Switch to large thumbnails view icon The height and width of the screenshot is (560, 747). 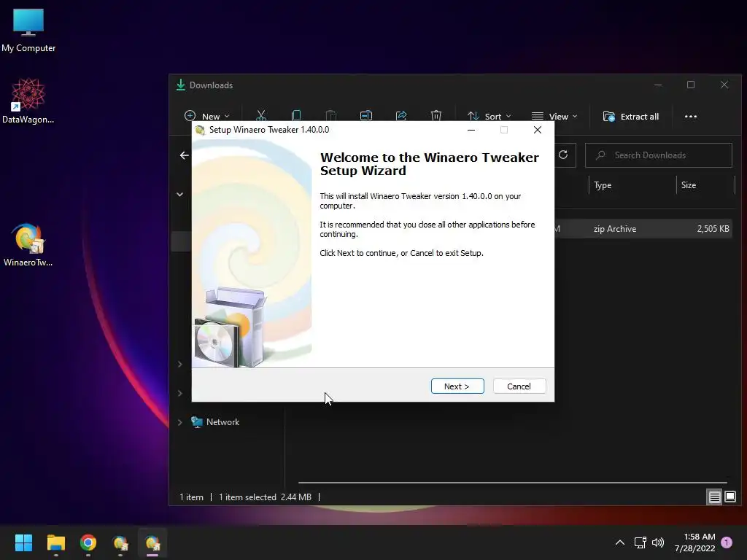point(729,497)
